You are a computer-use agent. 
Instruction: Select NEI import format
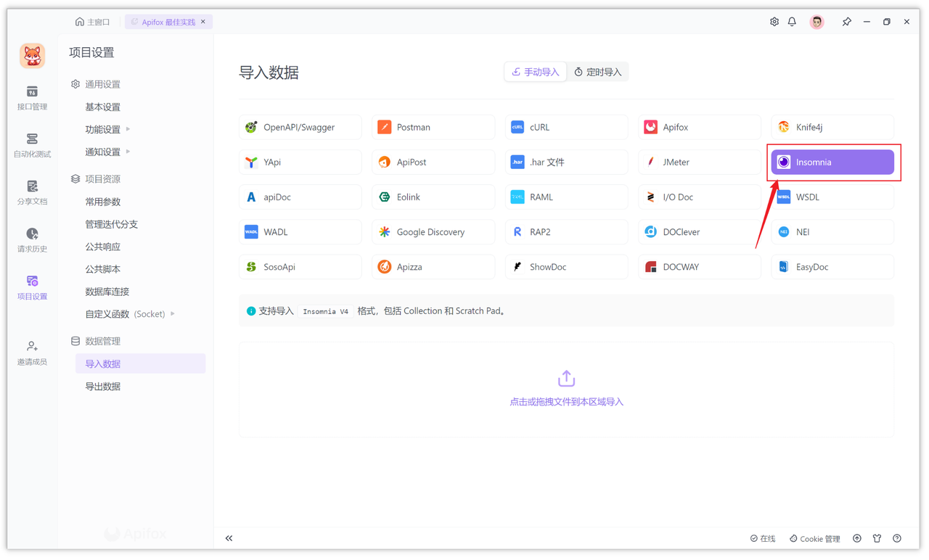[x=832, y=231]
